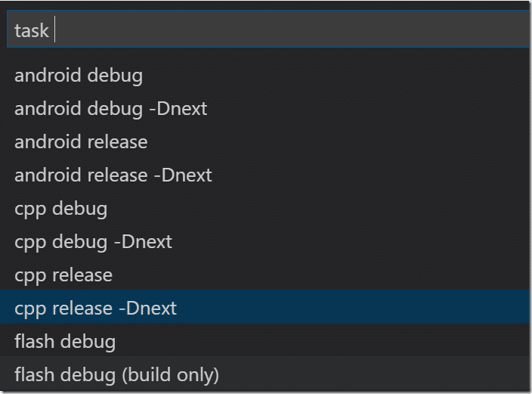This screenshot has height=394, width=532.
Task: Launch cpp debug -Dnext task
Action: click(264, 241)
